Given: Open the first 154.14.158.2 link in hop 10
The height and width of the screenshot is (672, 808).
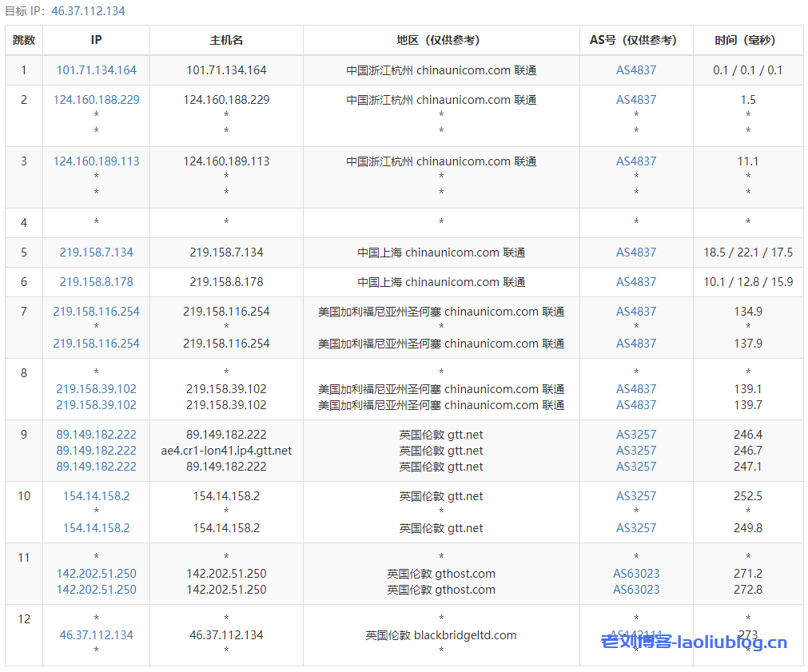Looking at the screenshot, I should [96, 496].
